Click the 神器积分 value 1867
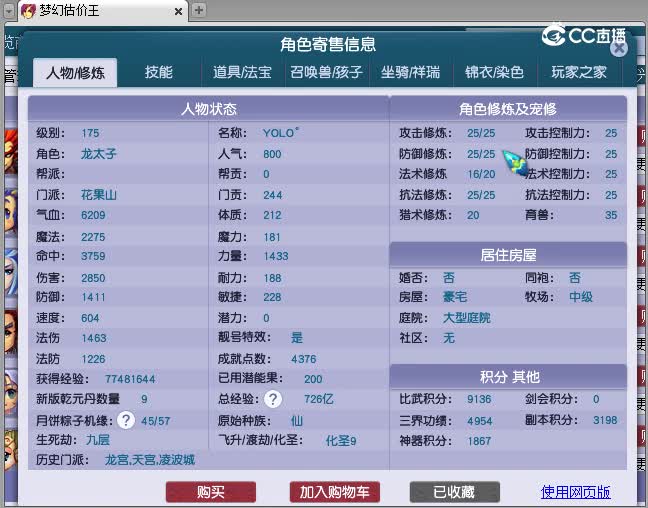Image resolution: width=648 pixels, height=508 pixels. tap(479, 441)
